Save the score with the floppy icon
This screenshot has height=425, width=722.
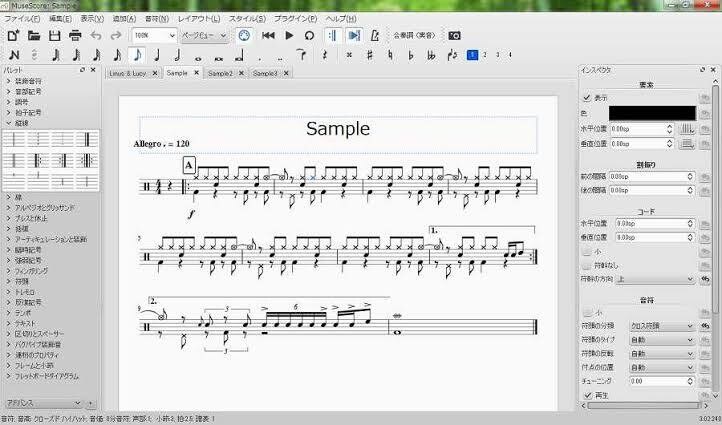(54, 35)
